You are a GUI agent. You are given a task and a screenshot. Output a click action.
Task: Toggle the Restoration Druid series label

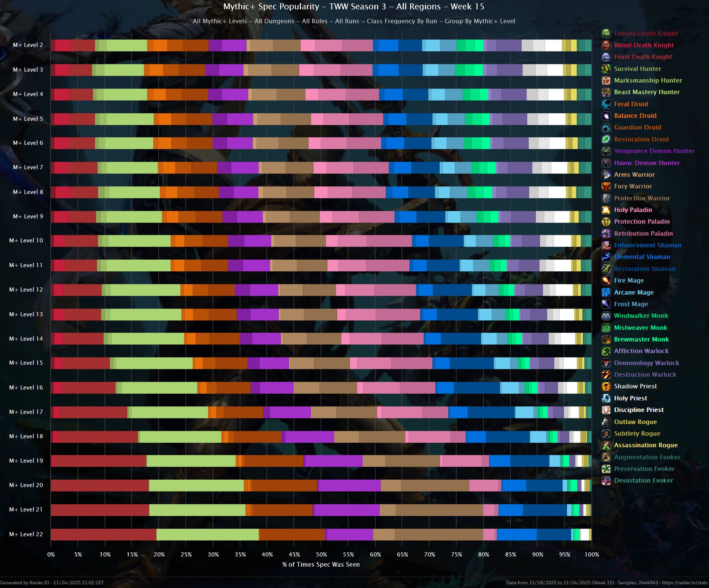coord(641,139)
